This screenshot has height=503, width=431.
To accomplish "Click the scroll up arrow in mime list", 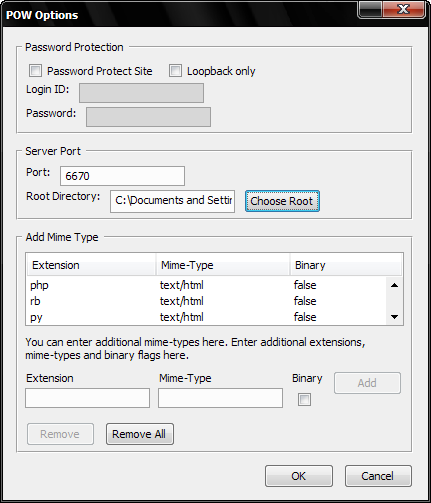I will point(394,285).
